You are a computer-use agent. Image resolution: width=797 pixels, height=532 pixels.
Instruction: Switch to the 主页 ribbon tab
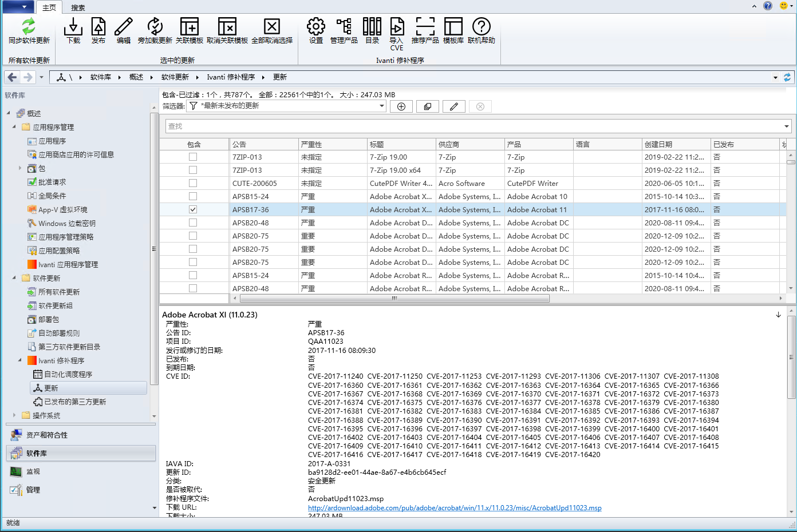coord(49,7)
